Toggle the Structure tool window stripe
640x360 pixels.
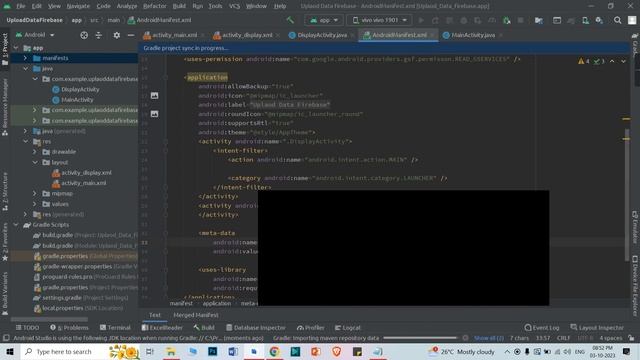pyautogui.click(x=5, y=191)
